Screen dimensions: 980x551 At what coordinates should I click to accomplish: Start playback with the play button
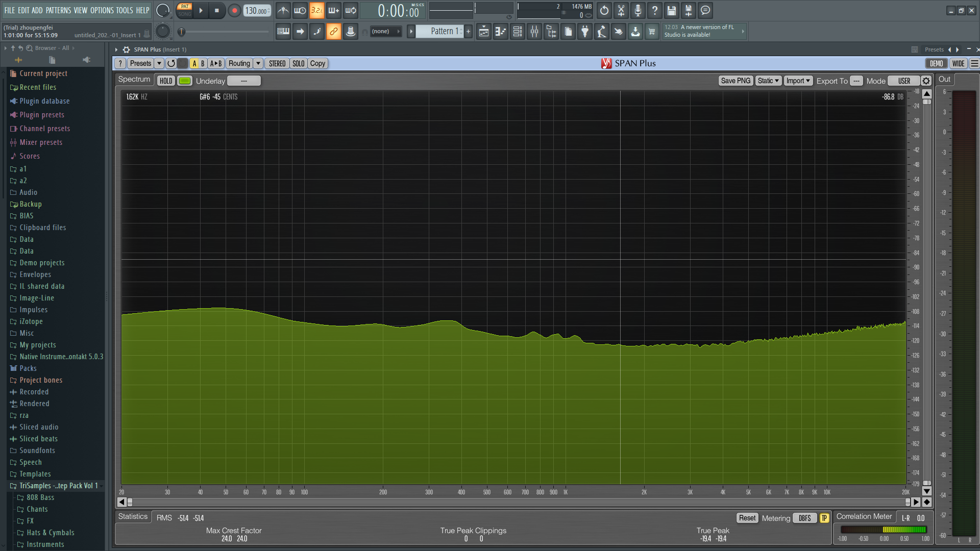tap(201, 10)
